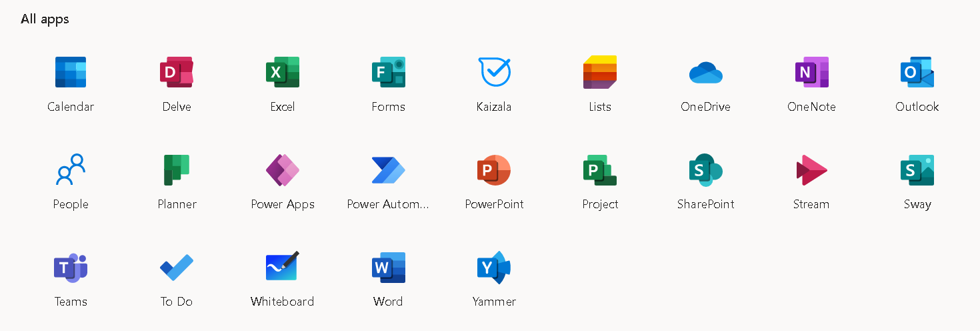Viewport: 980px width, 331px height.
Task: Launch OneDrive cloud icon
Action: coord(705,72)
